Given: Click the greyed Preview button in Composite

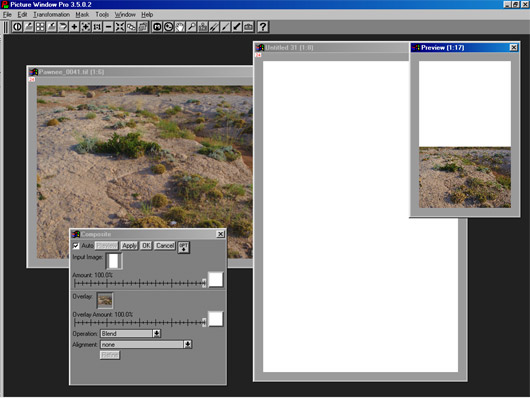Looking at the screenshot, I should click(106, 245).
